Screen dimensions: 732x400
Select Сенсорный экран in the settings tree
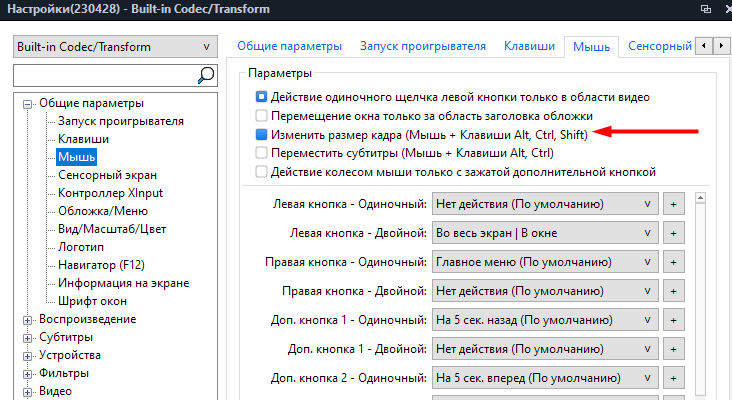(105, 174)
